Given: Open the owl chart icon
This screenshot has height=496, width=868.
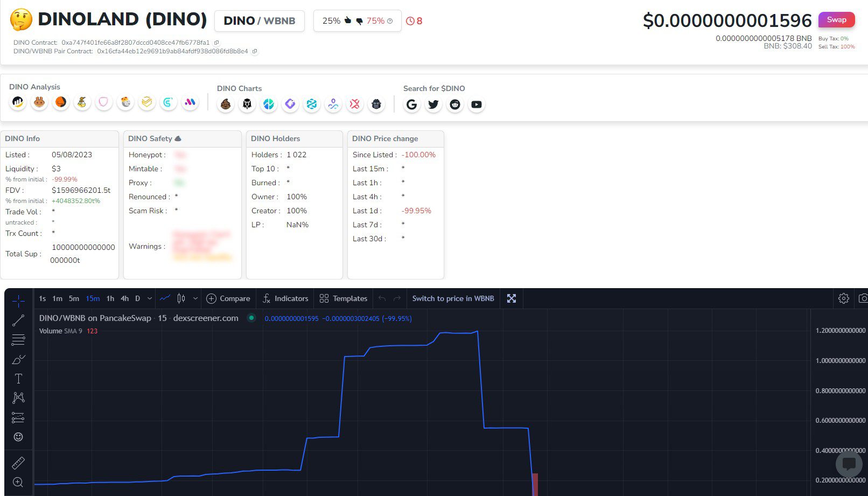Looking at the screenshot, I should (x=247, y=104).
